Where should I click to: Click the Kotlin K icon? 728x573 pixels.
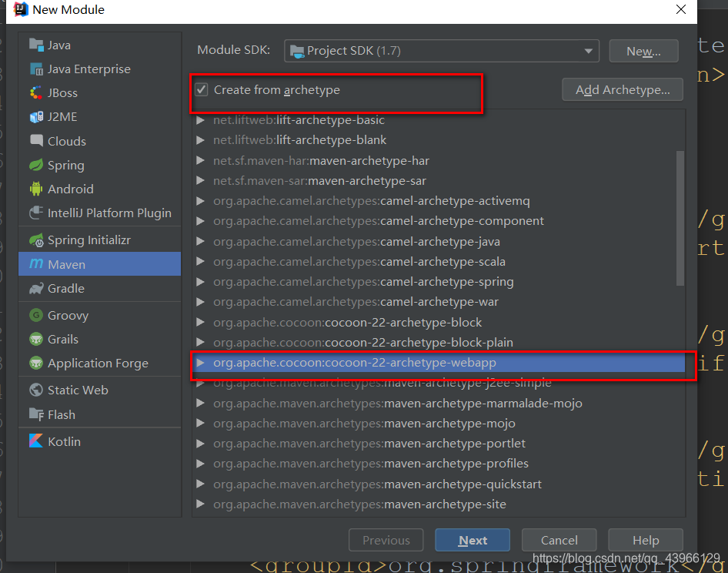pos(36,441)
